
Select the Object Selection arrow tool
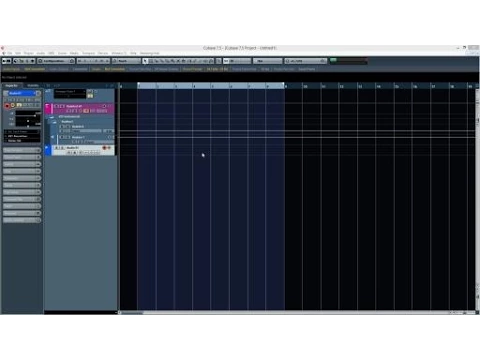click(145, 61)
